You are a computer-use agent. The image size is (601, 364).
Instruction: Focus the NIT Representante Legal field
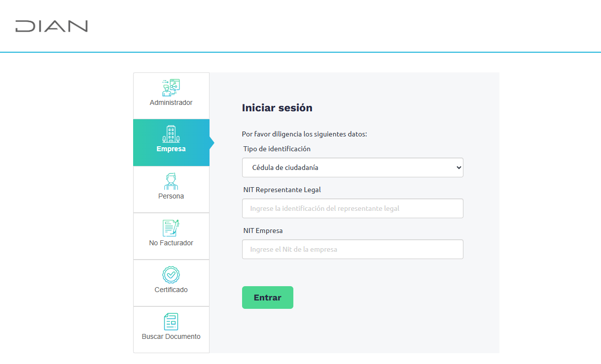tap(353, 208)
